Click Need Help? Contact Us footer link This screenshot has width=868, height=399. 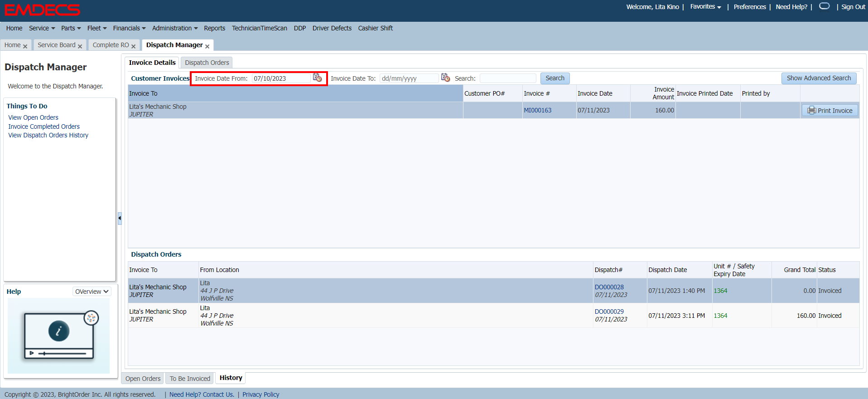[202, 394]
